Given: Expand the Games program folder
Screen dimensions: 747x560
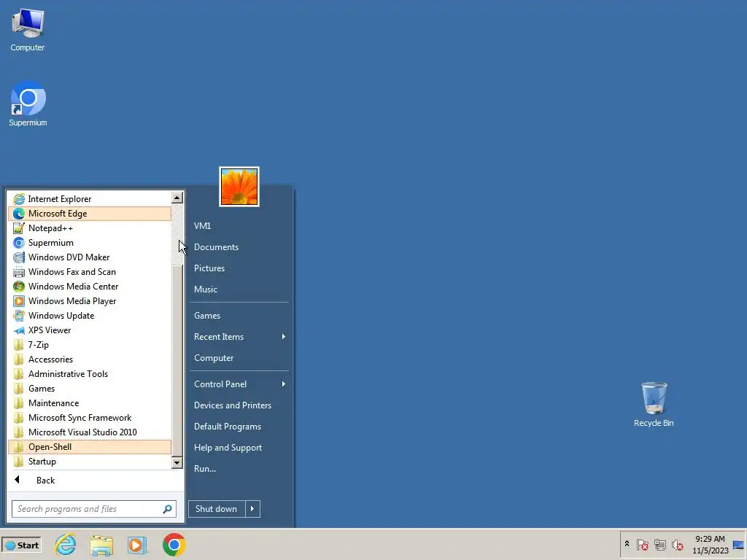Looking at the screenshot, I should coord(90,389).
